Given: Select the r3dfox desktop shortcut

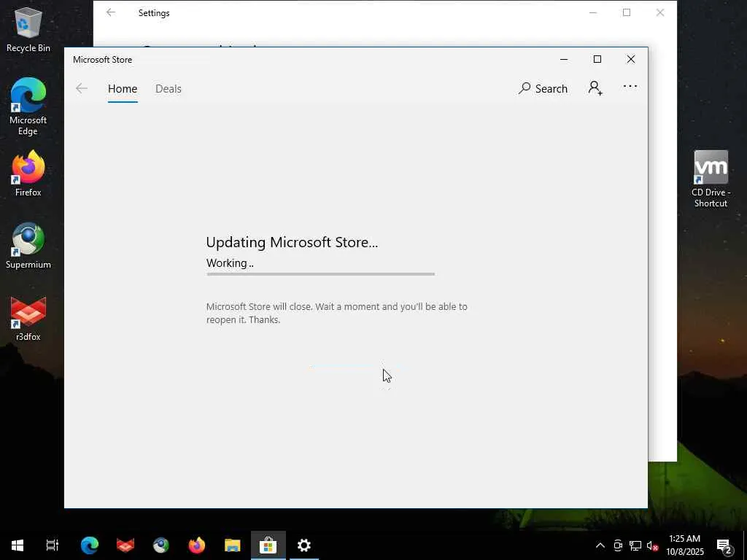Looking at the screenshot, I should (x=28, y=319).
